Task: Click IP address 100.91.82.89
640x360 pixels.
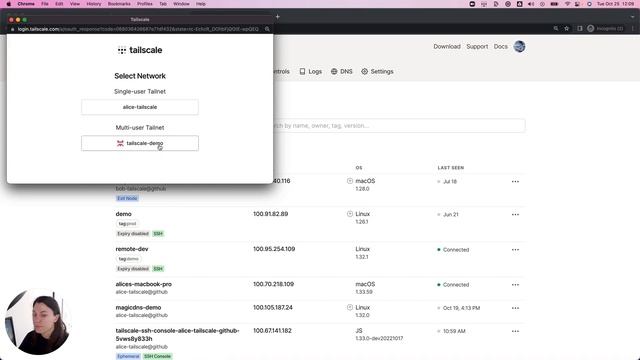Action: pyautogui.click(x=270, y=214)
